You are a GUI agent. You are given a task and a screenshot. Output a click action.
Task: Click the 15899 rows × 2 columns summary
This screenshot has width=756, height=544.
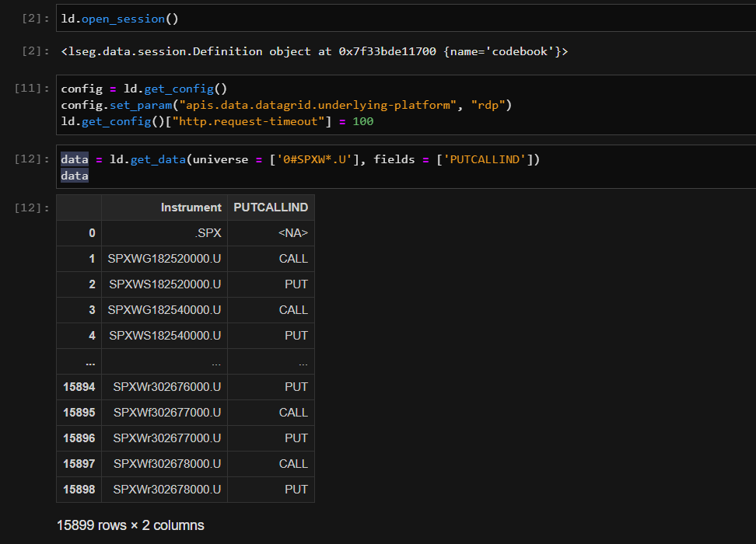(x=130, y=525)
